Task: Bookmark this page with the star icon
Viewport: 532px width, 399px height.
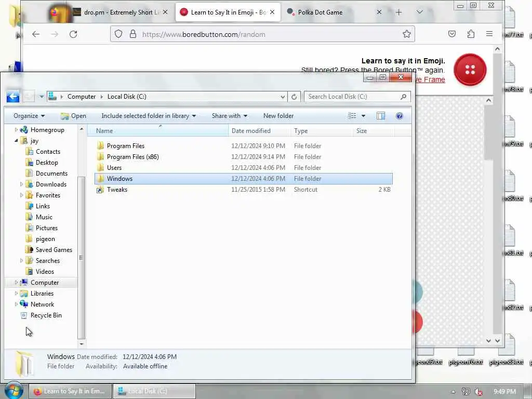Action: (406, 34)
